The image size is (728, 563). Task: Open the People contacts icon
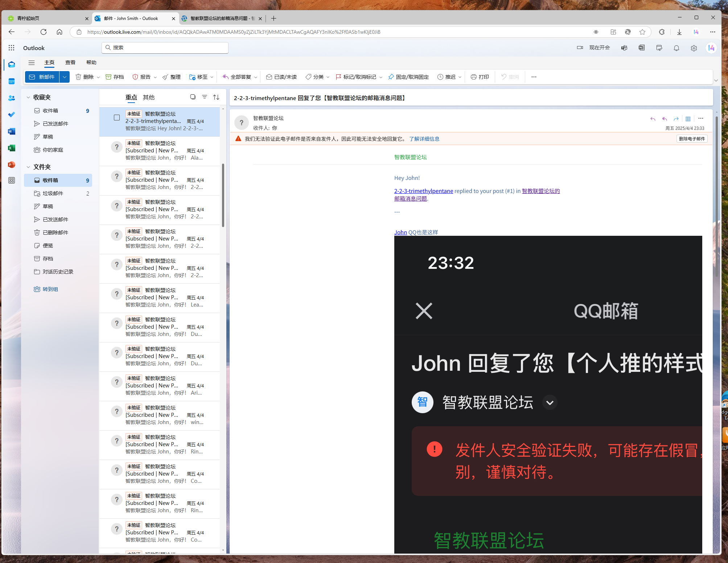click(x=12, y=98)
